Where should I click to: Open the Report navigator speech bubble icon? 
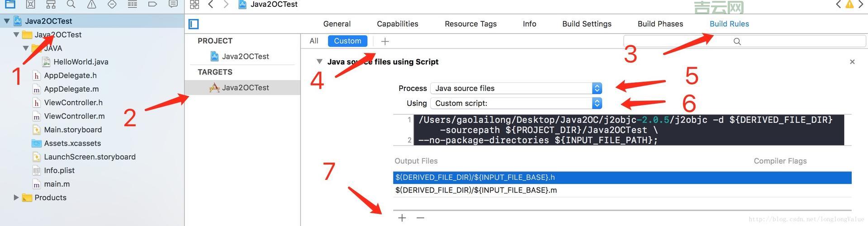click(173, 5)
